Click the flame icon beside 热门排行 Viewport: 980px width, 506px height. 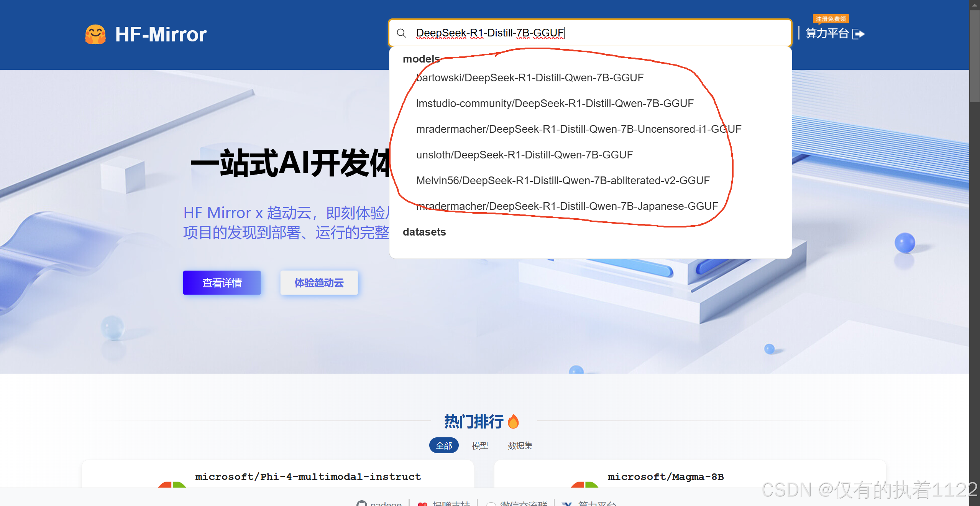[513, 422]
